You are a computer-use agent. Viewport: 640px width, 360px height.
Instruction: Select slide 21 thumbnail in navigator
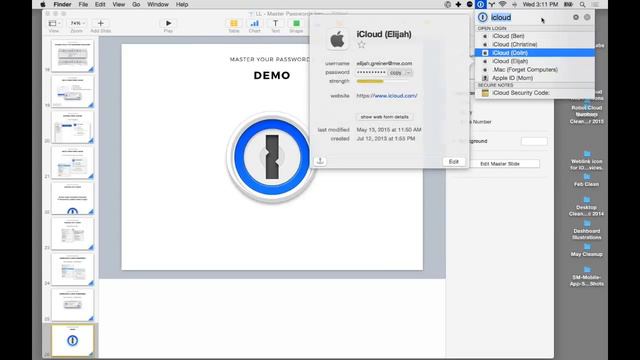pos(72,162)
